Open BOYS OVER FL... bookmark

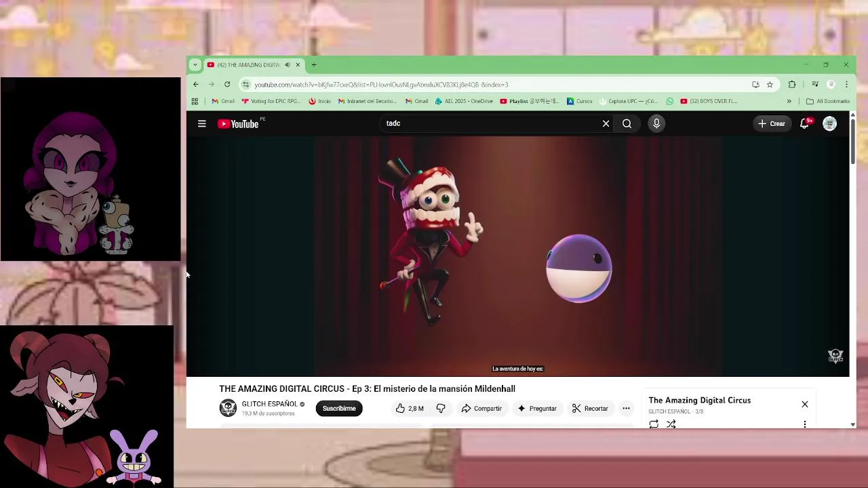tap(709, 101)
